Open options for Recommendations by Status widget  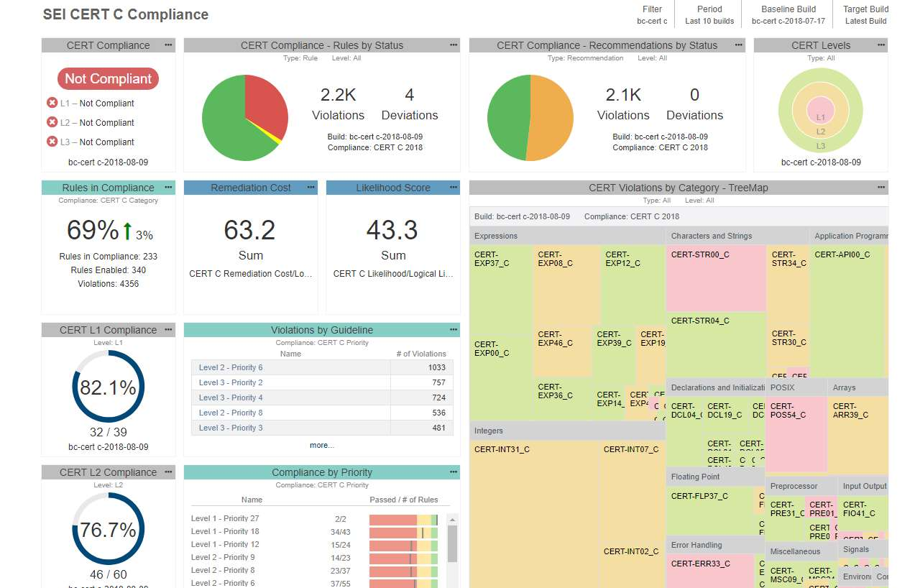[x=739, y=45]
